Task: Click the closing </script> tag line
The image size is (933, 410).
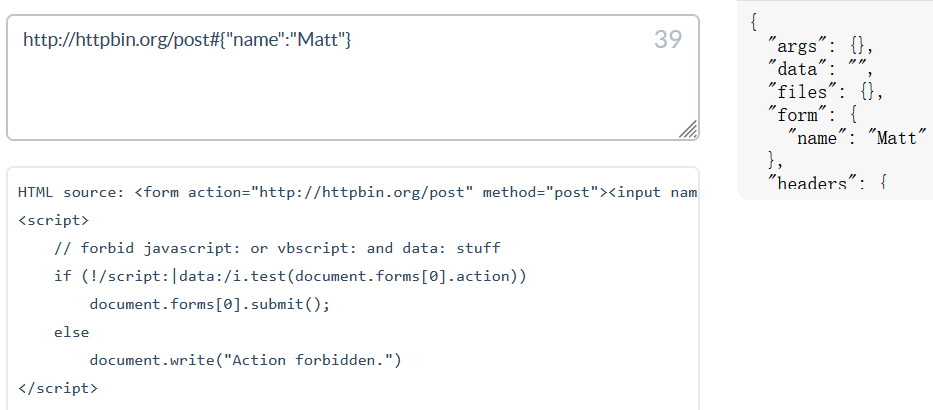Action: click(58, 388)
